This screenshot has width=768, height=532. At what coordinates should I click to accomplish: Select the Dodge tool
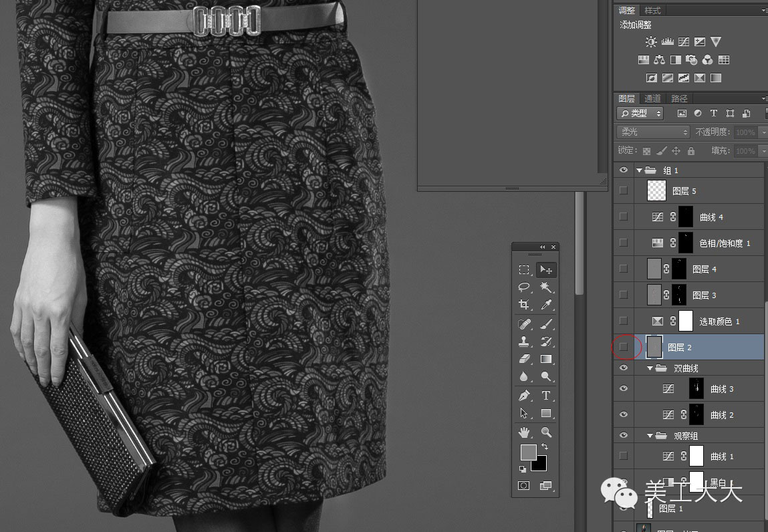click(x=545, y=376)
